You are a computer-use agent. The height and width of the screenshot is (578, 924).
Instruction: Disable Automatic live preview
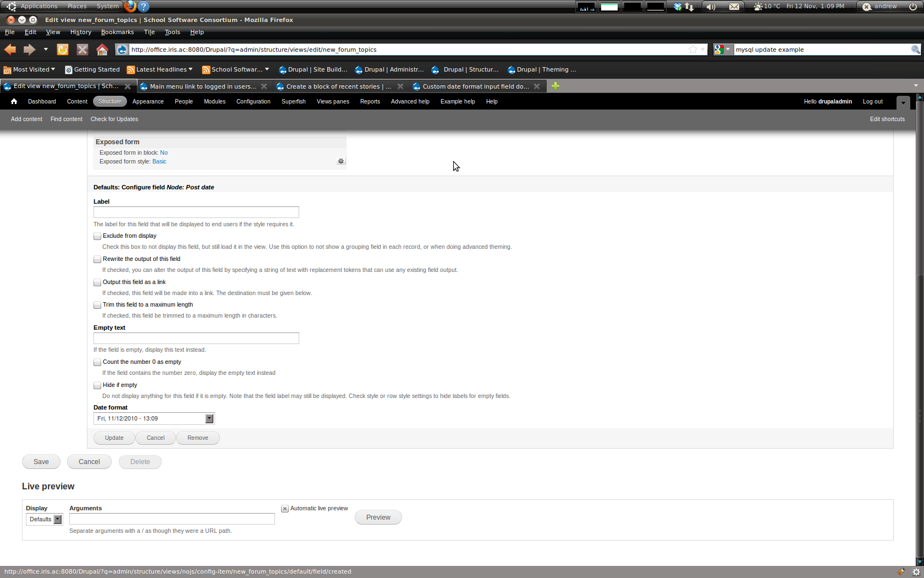click(285, 508)
